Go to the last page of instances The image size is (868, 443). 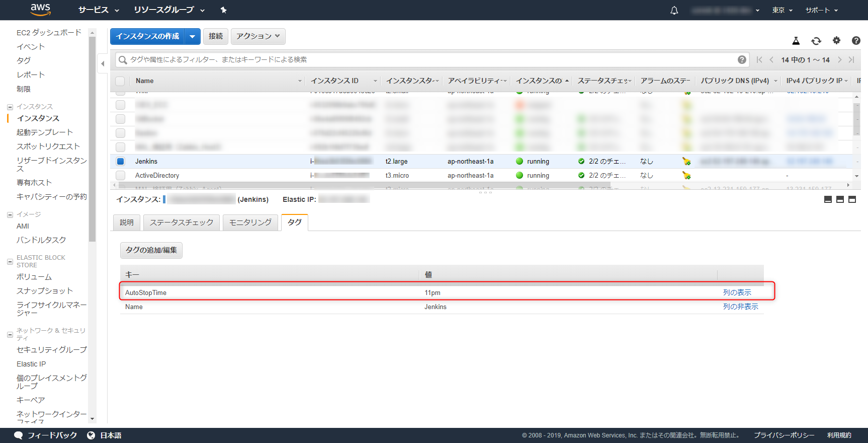click(851, 59)
